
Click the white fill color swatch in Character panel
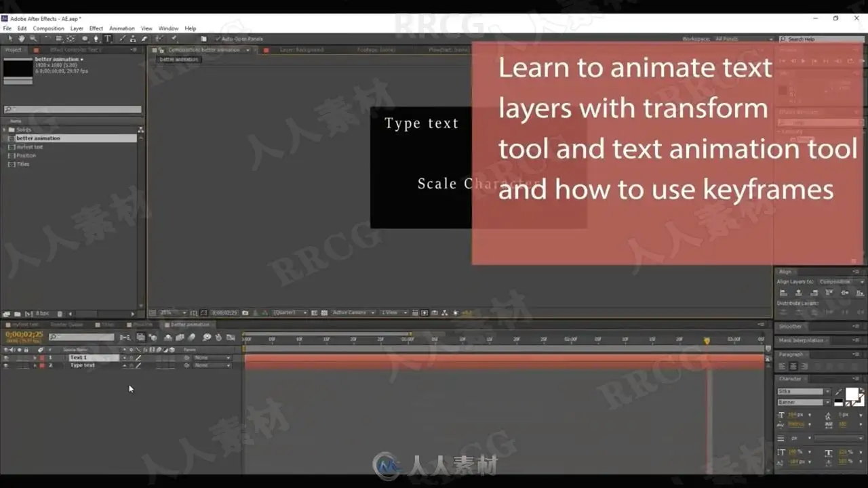[852, 394]
